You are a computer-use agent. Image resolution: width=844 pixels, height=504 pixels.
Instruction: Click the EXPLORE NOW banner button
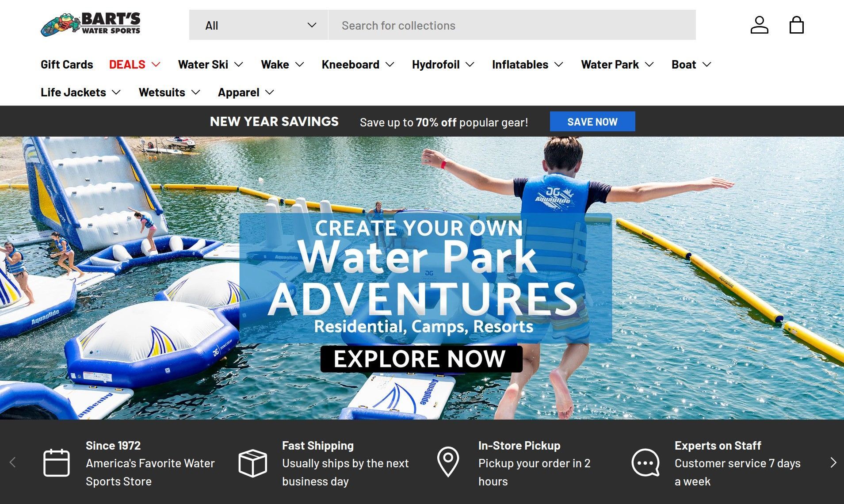point(421,359)
